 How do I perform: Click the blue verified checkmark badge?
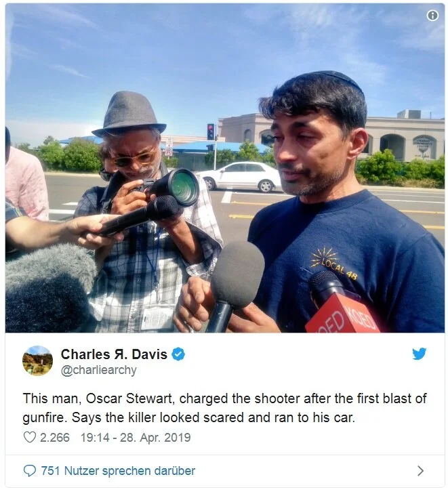[x=178, y=354]
